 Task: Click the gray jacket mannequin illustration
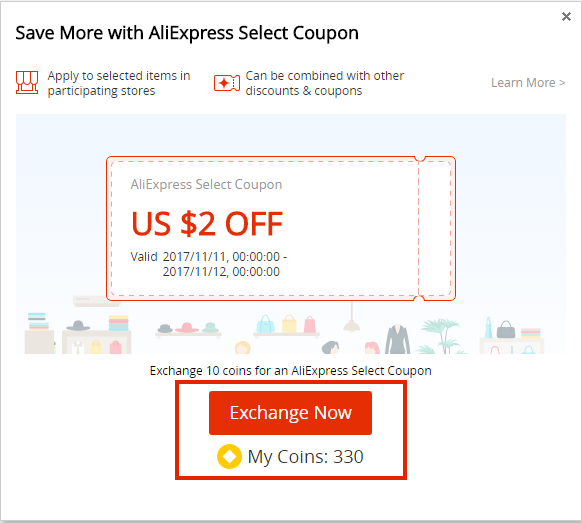coord(397,339)
